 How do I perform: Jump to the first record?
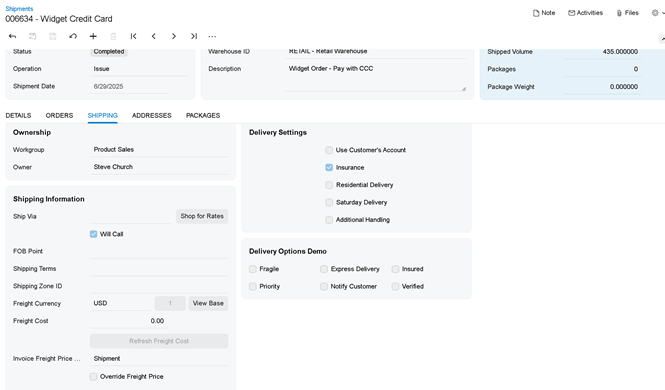pos(134,36)
